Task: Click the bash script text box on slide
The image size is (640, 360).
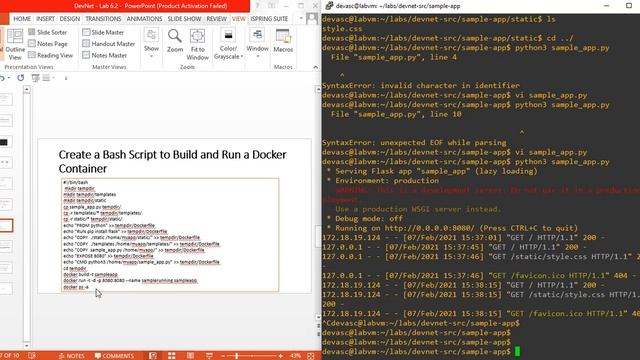Action: pos(170,235)
